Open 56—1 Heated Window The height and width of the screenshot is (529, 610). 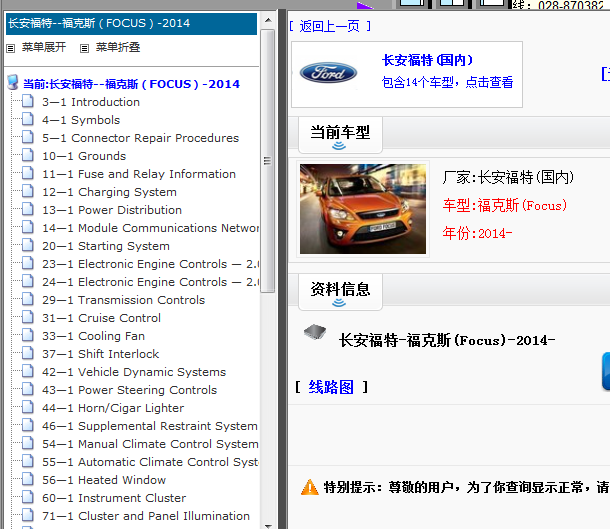(x=104, y=480)
